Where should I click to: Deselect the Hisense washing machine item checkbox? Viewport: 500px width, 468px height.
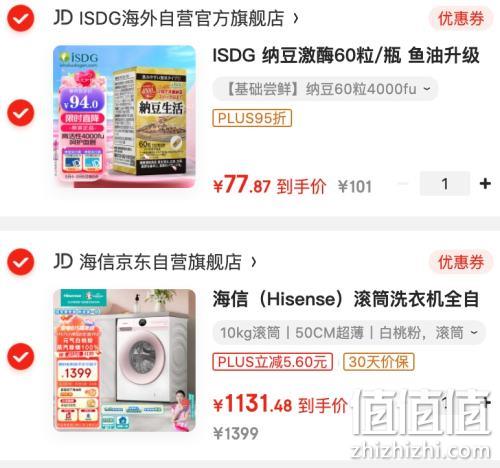coord(21,356)
